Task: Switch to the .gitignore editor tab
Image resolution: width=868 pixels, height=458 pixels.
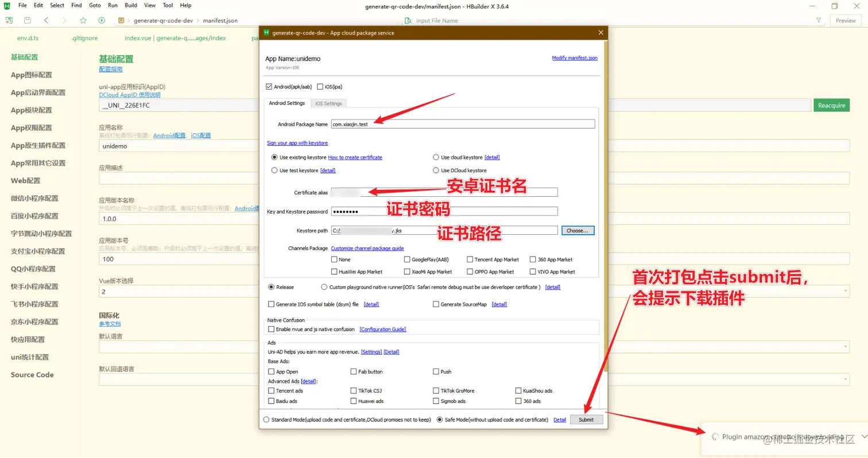Action: [84, 38]
